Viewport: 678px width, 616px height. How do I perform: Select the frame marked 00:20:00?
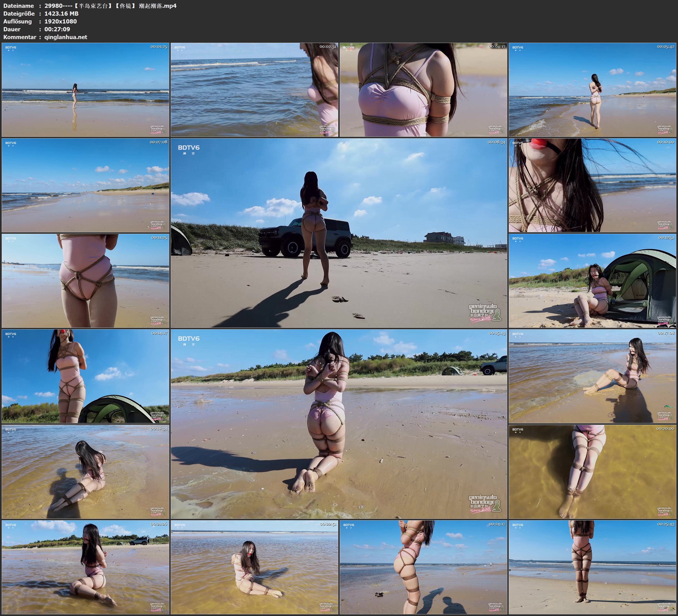pos(592,471)
